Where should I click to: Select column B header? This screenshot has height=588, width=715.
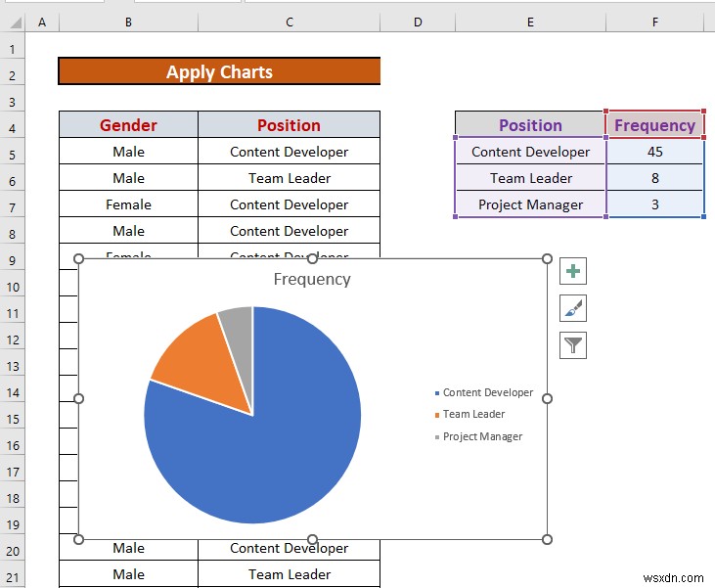(x=128, y=23)
